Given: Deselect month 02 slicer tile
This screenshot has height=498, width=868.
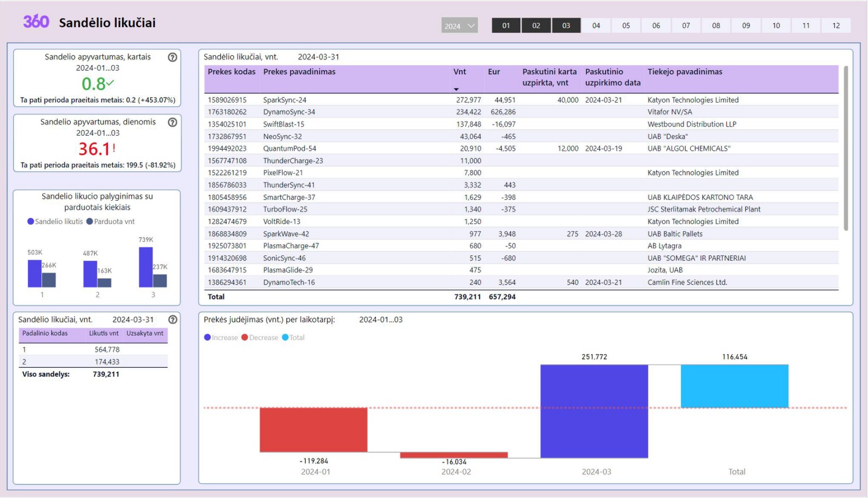Looking at the screenshot, I should tap(536, 25).
